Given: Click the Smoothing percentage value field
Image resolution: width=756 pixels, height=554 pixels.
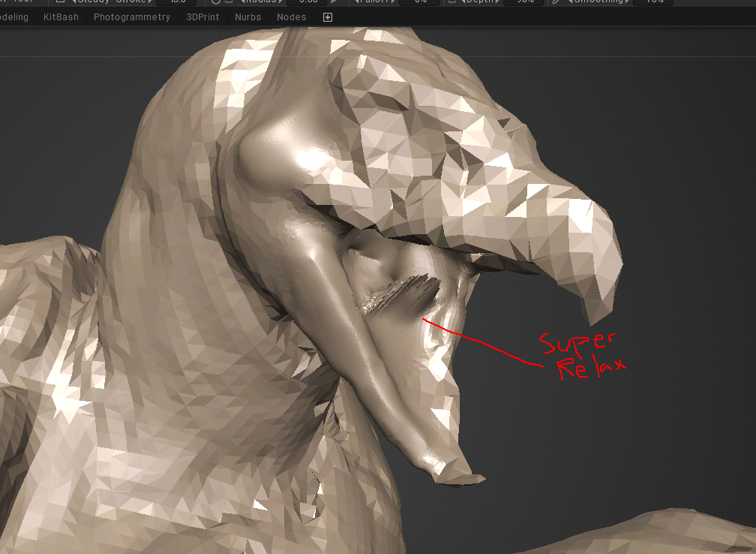Looking at the screenshot, I should pos(654,2).
